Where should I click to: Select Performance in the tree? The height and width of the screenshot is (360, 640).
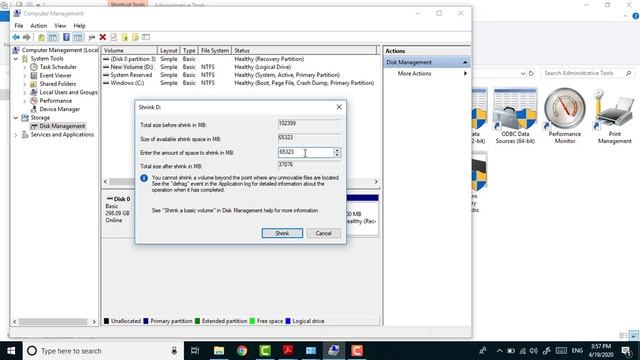click(x=56, y=101)
